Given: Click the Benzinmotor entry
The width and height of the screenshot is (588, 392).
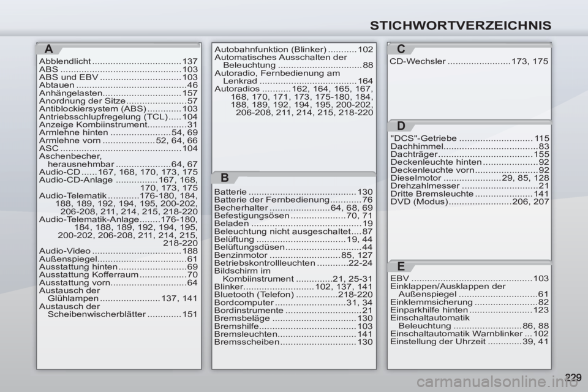Looking at the screenshot, I should (x=293, y=255).
